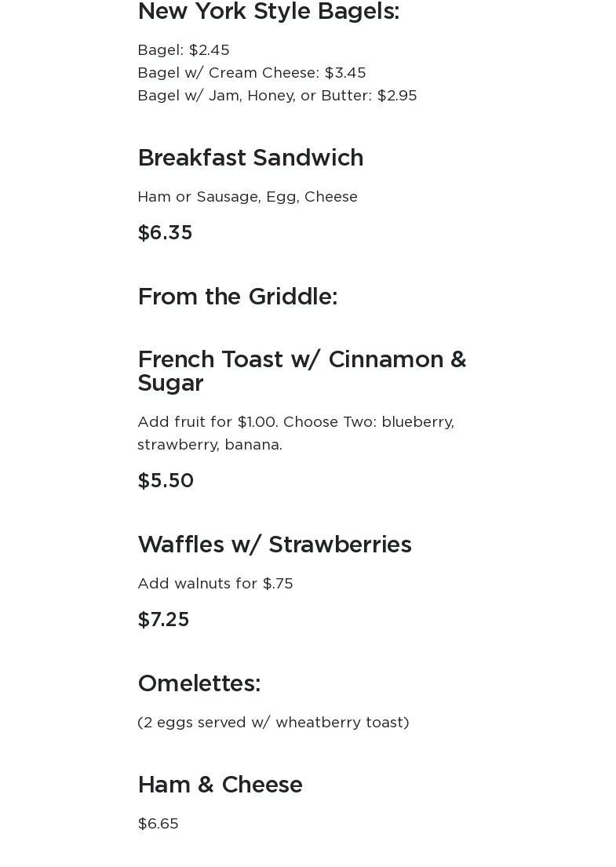Select the Ham & Cheese omelette title
Viewport: 616px width, 867px height.
point(220,785)
